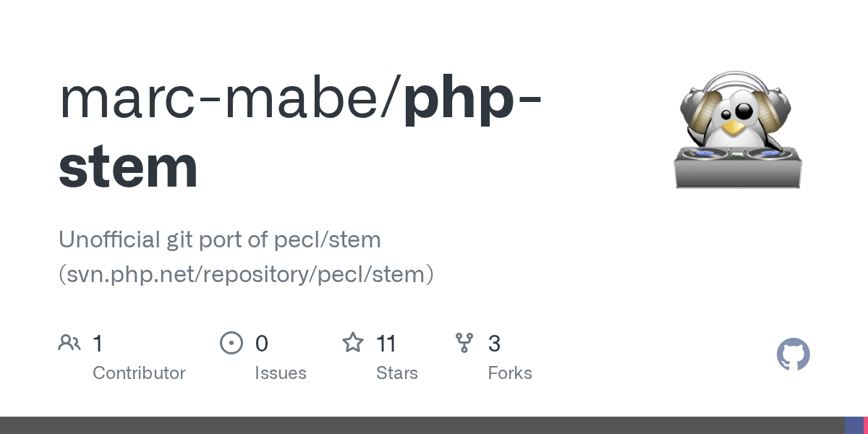Click the Contributor label
Screen dimensions: 868x434
[139, 373]
